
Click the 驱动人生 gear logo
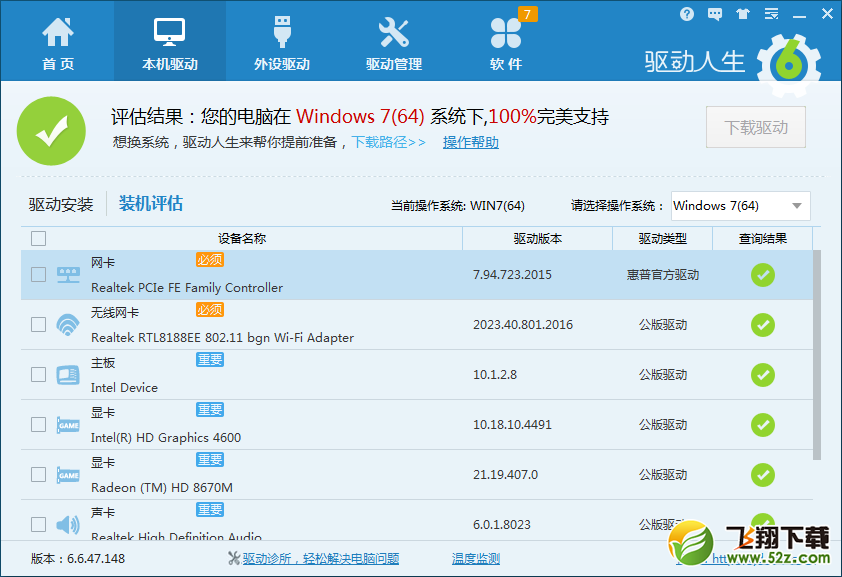789,65
